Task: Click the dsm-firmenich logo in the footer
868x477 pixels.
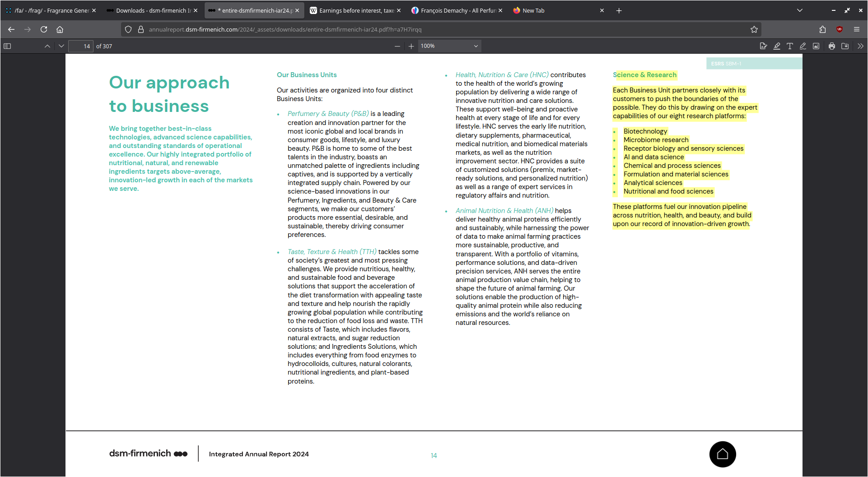Action: (x=148, y=454)
